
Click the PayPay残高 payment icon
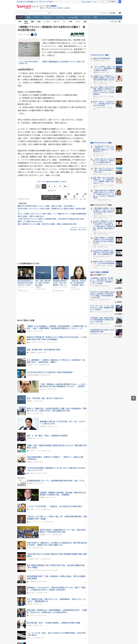91,275
